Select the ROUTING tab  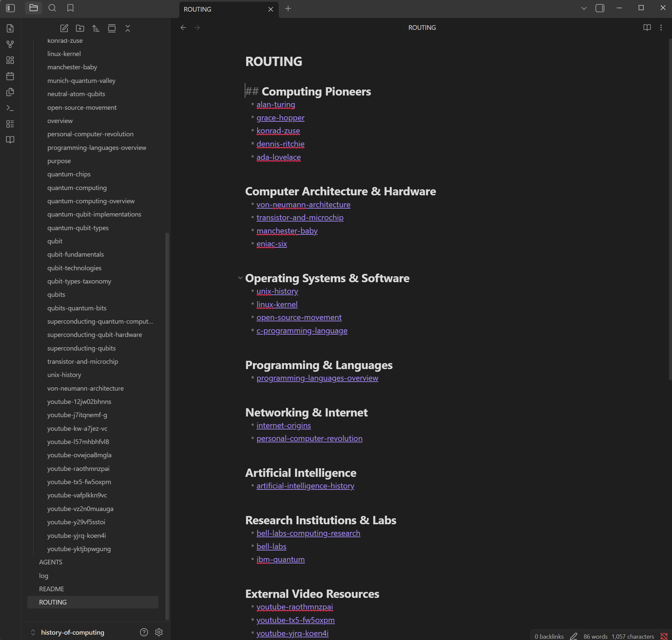pyautogui.click(x=228, y=9)
